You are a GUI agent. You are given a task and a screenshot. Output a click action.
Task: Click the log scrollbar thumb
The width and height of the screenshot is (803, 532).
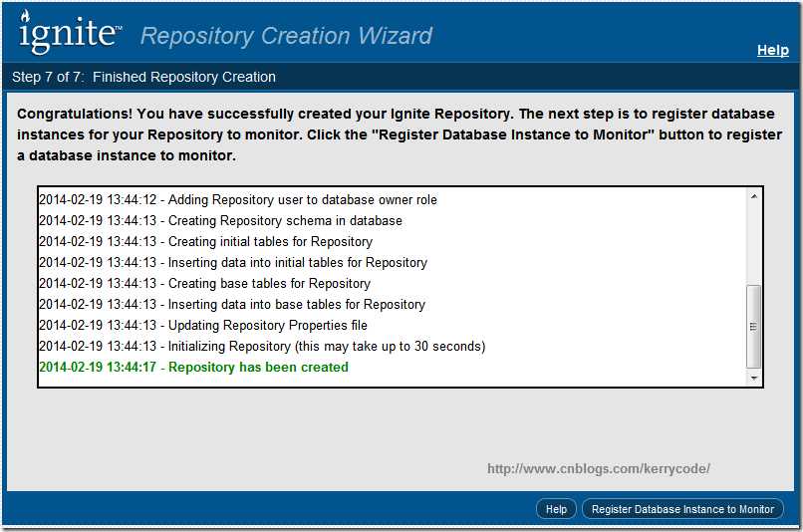(x=753, y=326)
